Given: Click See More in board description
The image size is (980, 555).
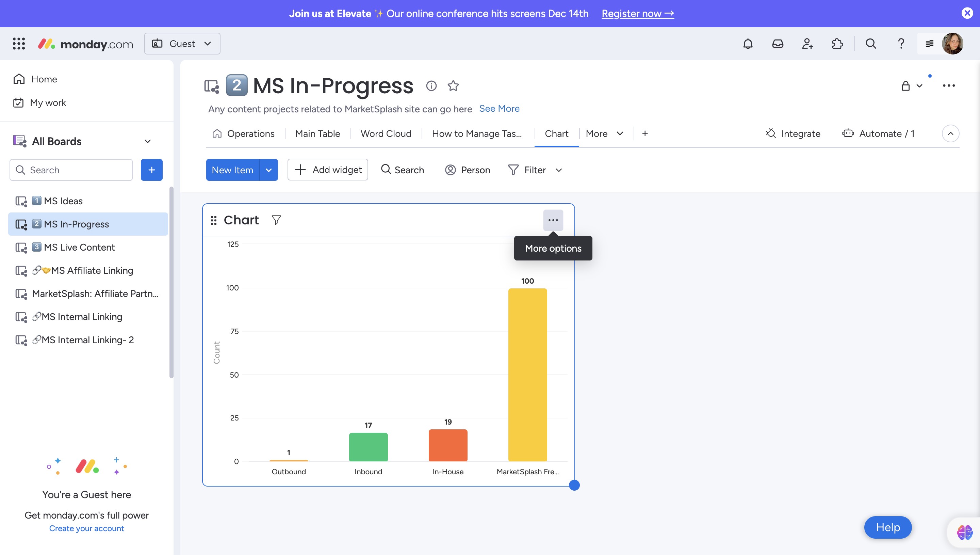Looking at the screenshot, I should click(499, 109).
